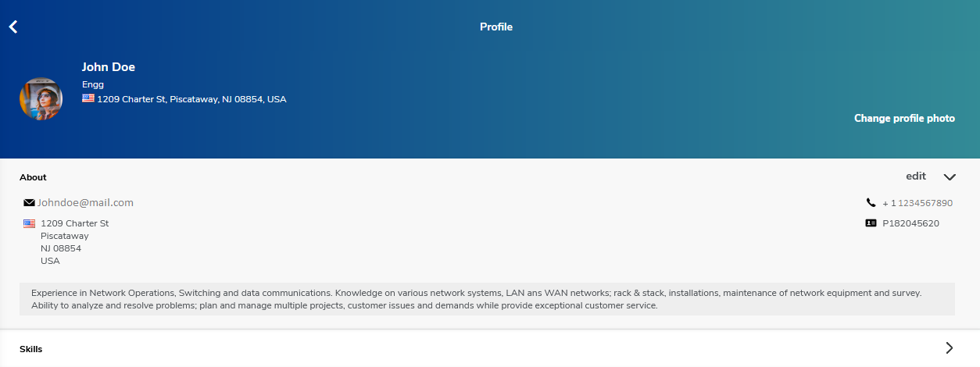Expand the Skills section arrow
The image size is (980, 367).
[x=950, y=348]
